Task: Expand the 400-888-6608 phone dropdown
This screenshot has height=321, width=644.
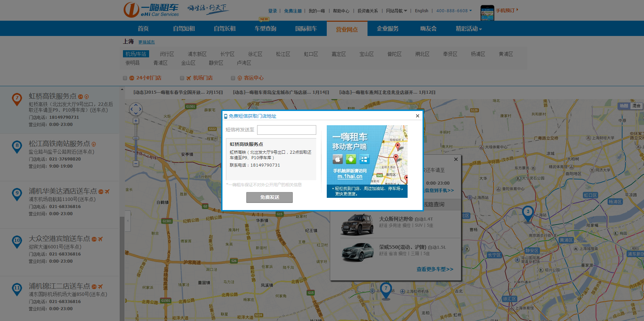Action: point(454,11)
